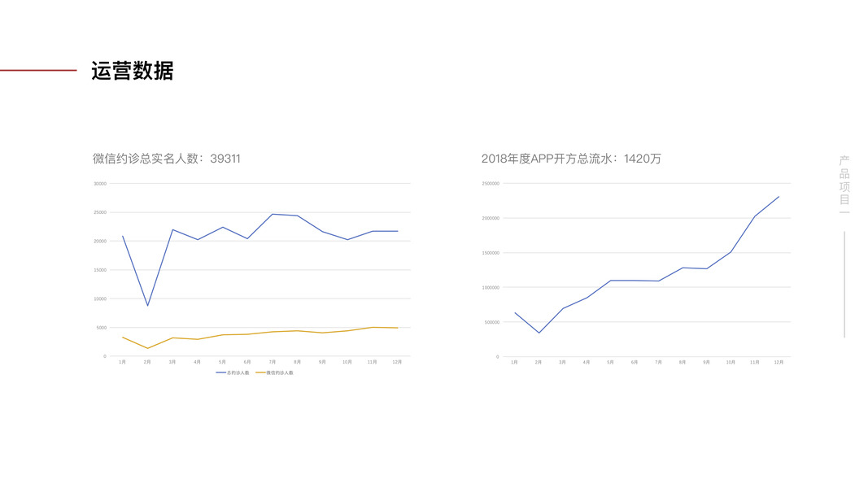Select the 微信约诊总实名人数 chart heading
The width and height of the screenshot is (868, 488).
coord(167,159)
